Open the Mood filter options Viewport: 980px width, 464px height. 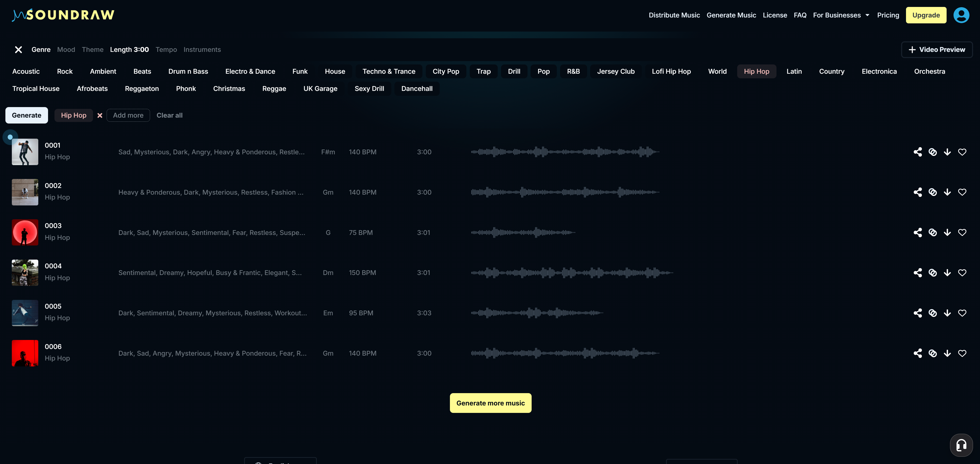point(66,50)
